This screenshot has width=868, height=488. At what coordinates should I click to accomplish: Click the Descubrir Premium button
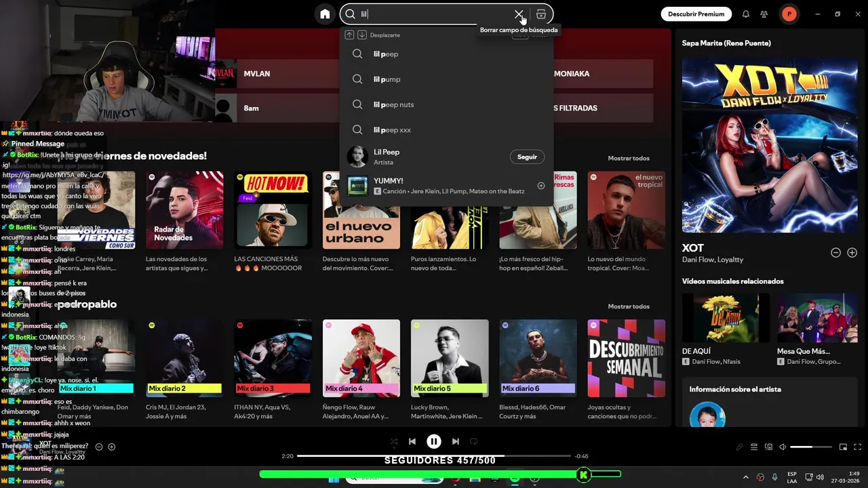696,14
